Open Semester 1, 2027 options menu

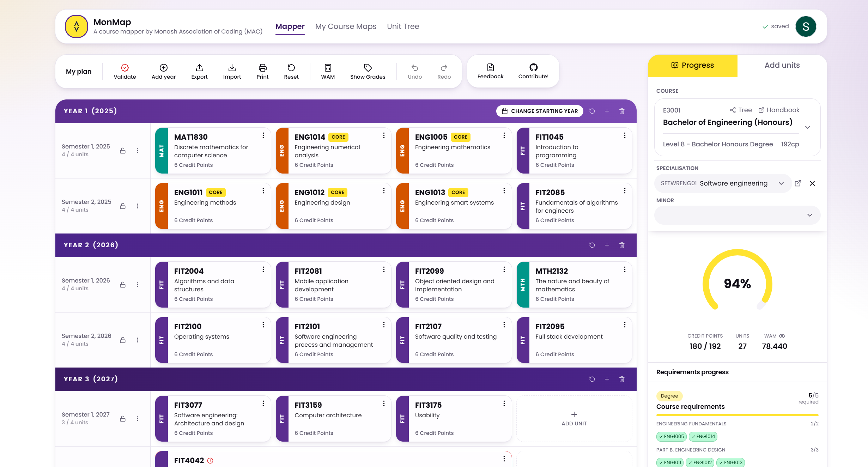pos(138,419)
